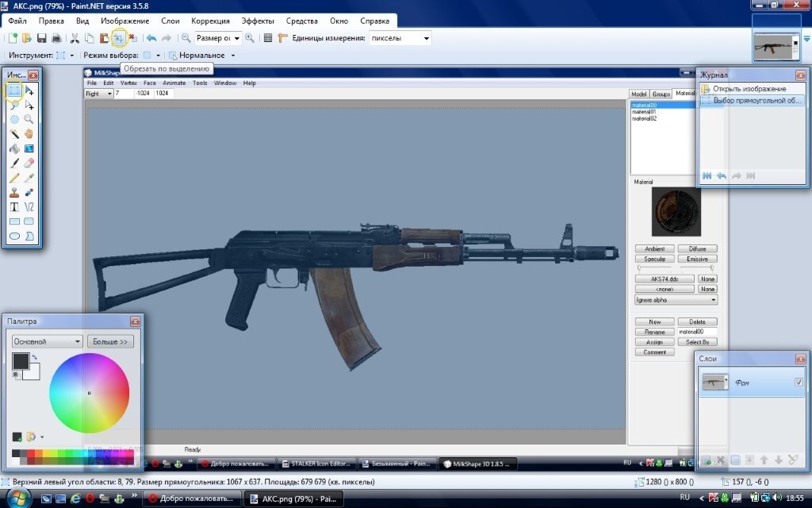Click the primary color swatch
The width and height of the screenshot is (812, 508).
click(20, 361)
